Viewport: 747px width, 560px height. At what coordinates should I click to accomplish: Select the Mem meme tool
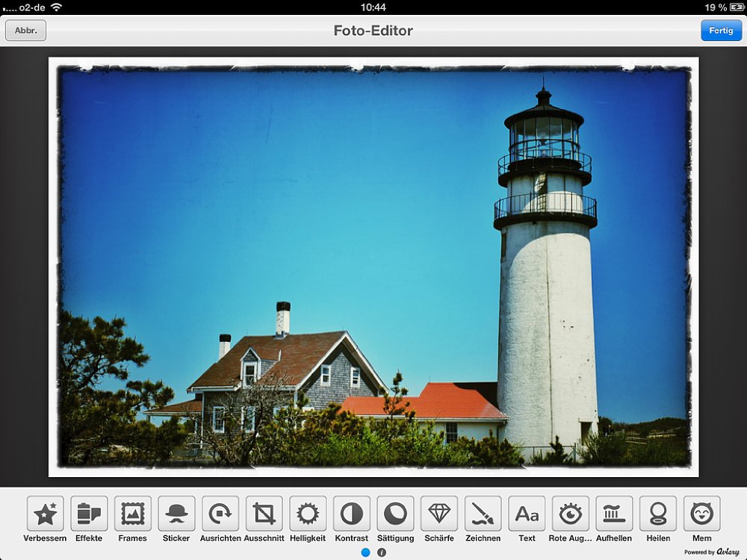pyautogui.click(x=701, y=514)
